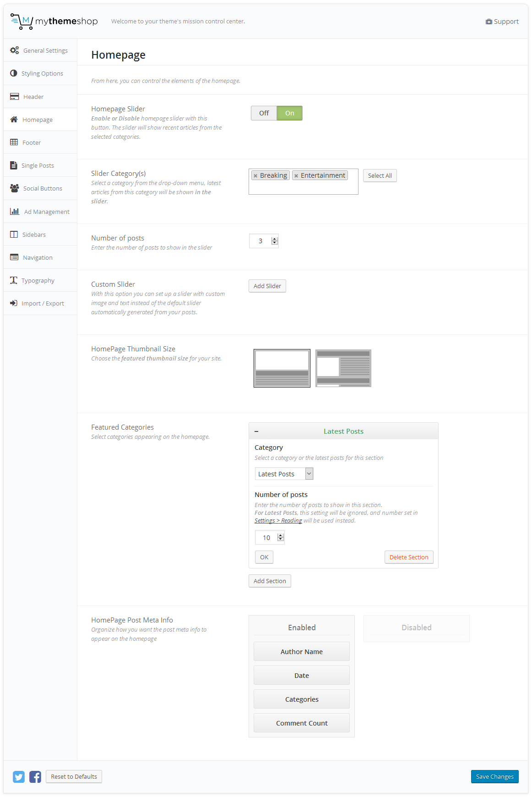Click the Ad Management chart icon
The width and height of the screenshot is (532, 797).
[15, 212]
